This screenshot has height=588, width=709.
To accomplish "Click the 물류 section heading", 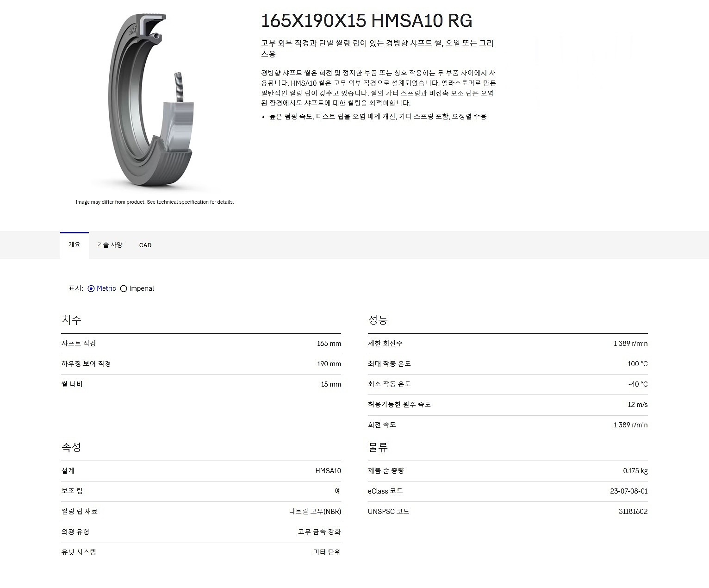I will click(378, 447).
